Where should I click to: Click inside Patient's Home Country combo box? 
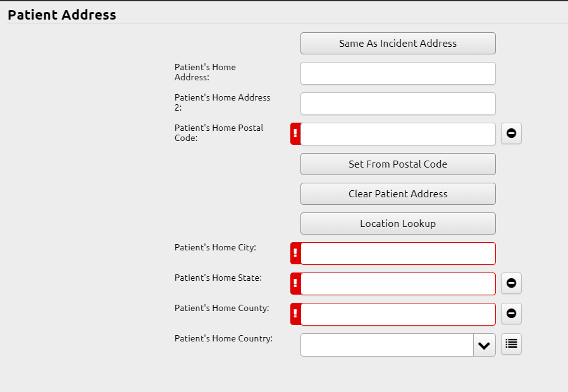coord(386,345)
